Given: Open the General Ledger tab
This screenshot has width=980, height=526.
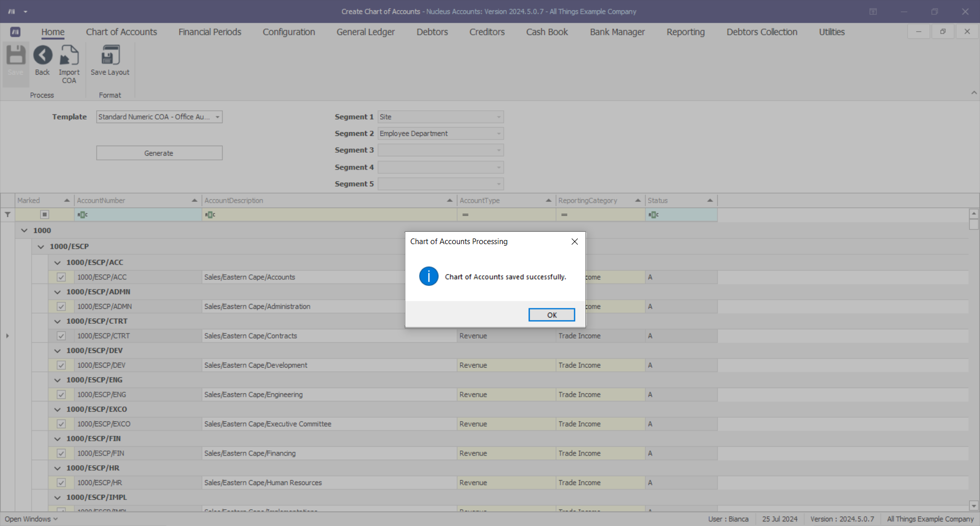Looking at the screenshot, I should [x=365, y=32].
